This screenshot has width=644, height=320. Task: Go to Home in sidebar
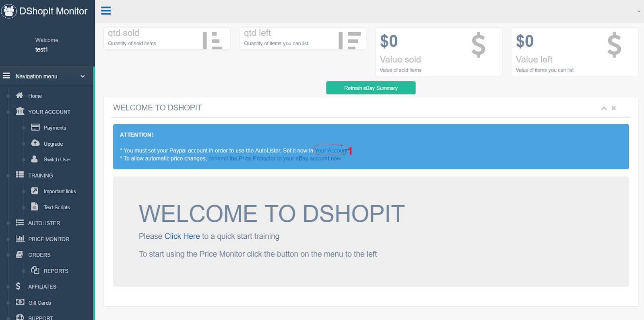point(35,96)
